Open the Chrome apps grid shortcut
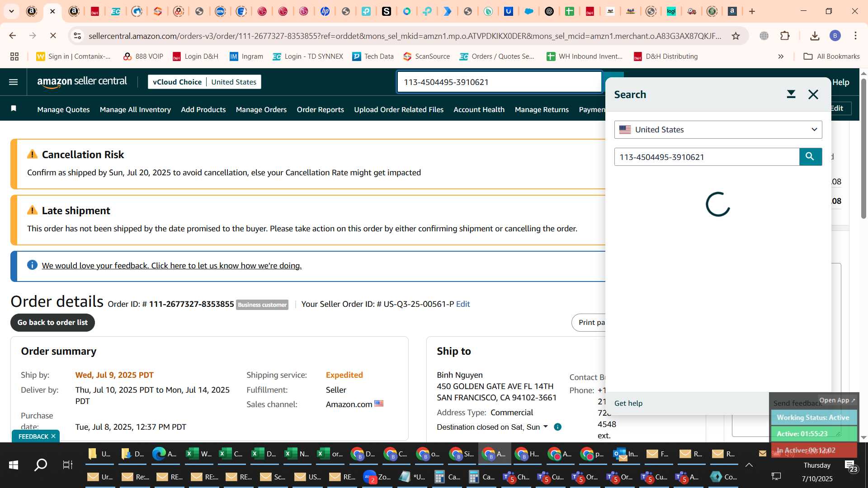The image size is (868, 488). [x=14, y=56]
